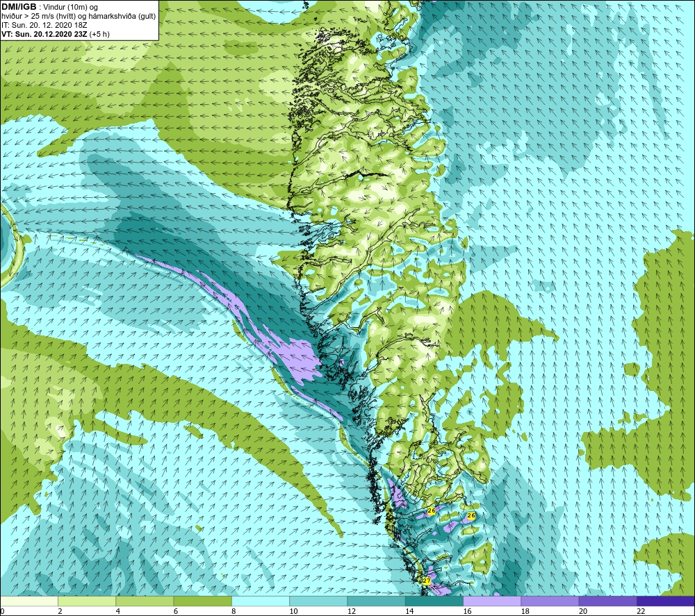Click the 'hviður > 25 m/s (hvítt)' line

(38, 17)
